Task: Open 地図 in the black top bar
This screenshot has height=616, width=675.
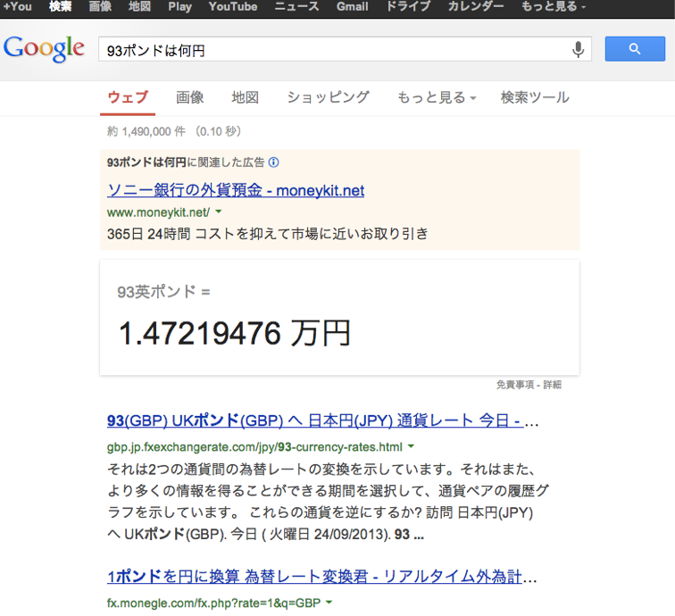Action: (x=139, y=6)
